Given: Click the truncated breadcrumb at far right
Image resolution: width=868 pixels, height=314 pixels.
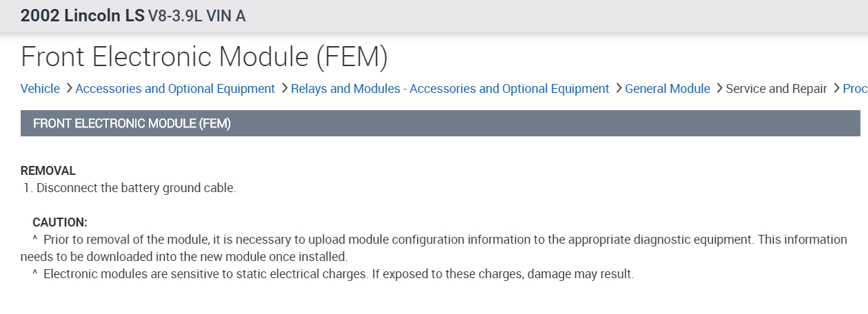Looking at the screenshot, I should (x=855, y=89).
